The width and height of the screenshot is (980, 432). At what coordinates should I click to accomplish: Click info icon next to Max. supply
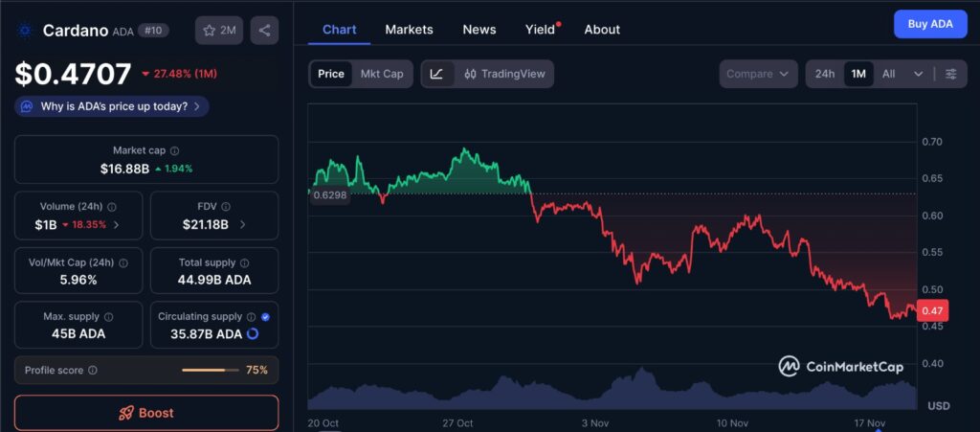(109, 317)
